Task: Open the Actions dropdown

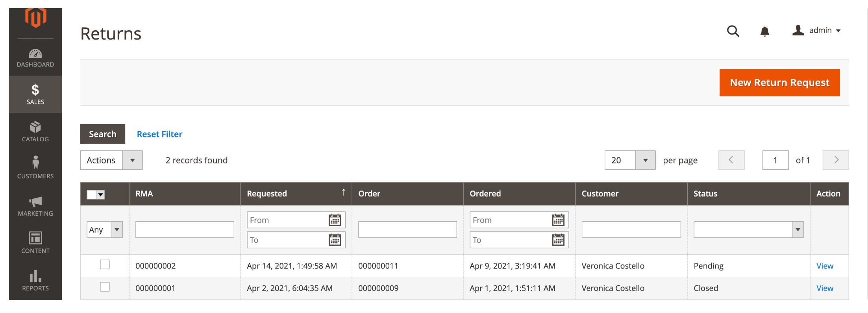Action: tap(111, 160)
